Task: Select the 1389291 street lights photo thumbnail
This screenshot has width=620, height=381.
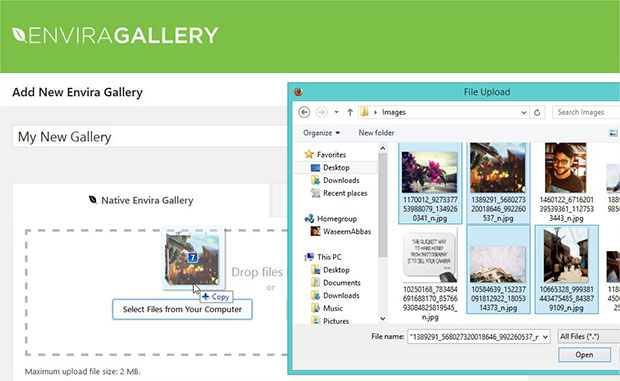Action: 498,168
